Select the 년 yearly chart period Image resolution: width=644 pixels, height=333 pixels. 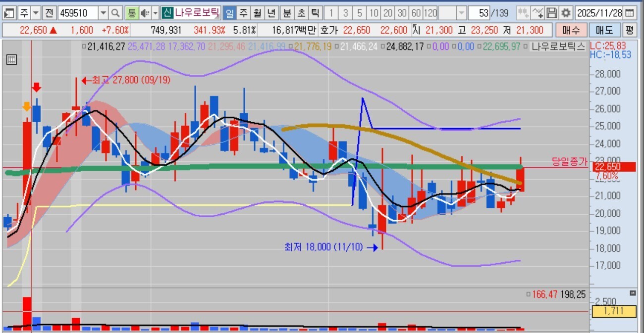click(x=271, y=13)
